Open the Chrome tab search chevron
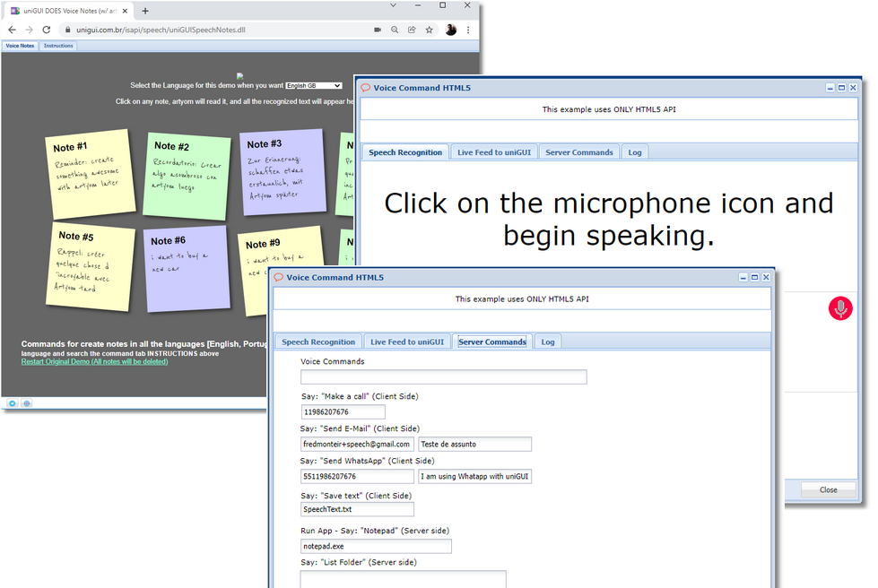 394,5
